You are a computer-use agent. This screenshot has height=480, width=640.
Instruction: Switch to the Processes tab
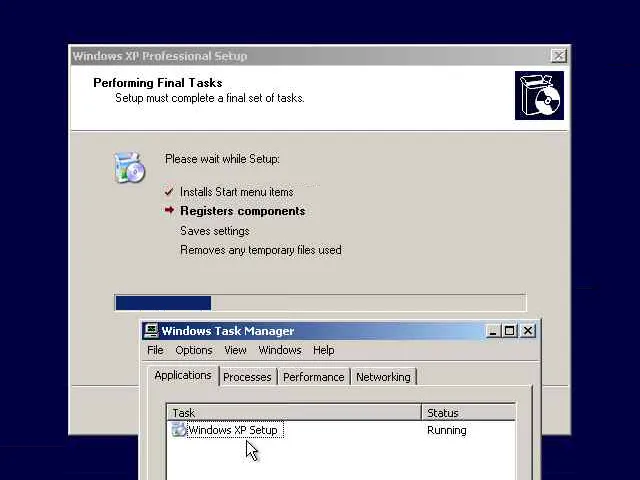click(x=247, y=377)
